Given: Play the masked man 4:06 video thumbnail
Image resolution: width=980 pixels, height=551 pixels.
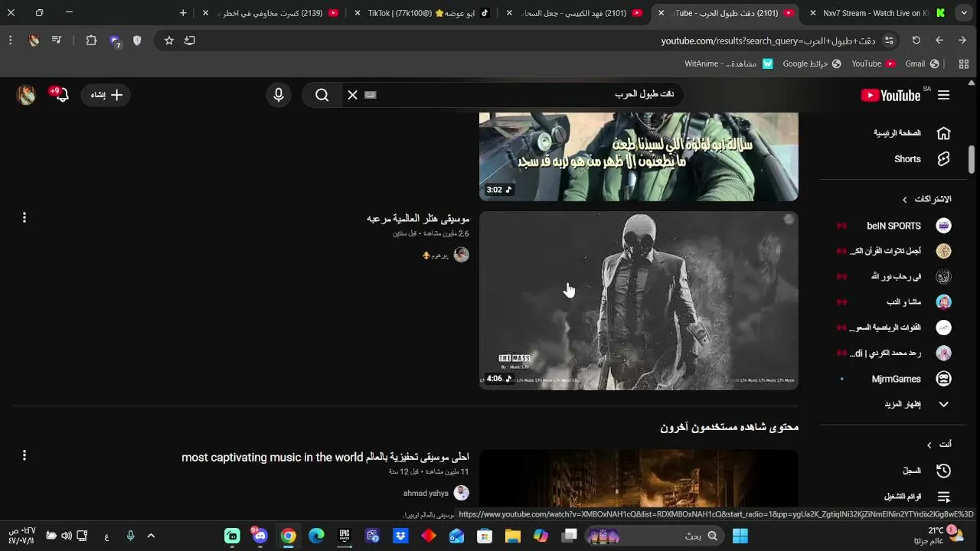Looking at the screenshot, I should click(x=639, y=301).
